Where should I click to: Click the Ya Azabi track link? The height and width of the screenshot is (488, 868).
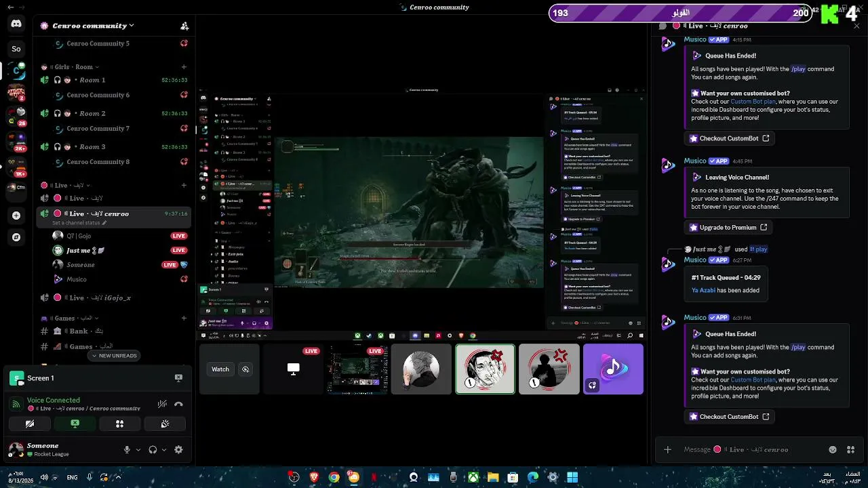point(703,290)
